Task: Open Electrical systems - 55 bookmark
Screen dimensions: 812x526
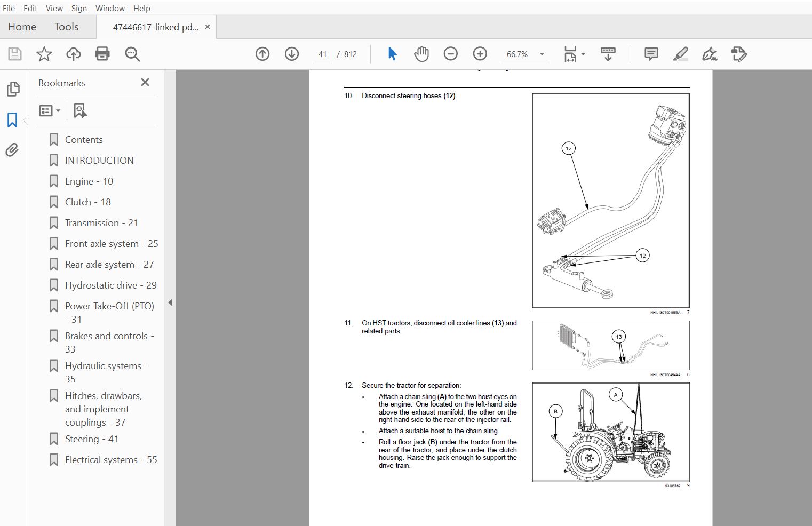Action: tap(111, 460)
